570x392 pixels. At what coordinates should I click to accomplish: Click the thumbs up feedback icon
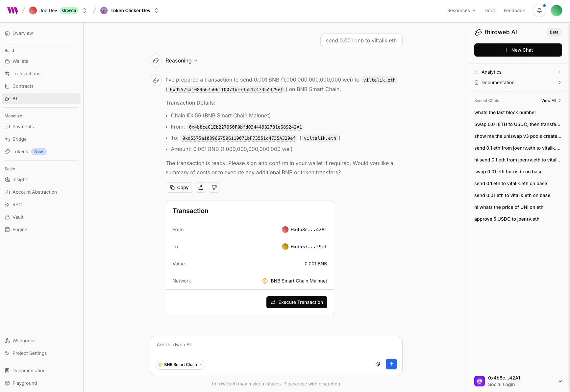[x=201, y=187]
